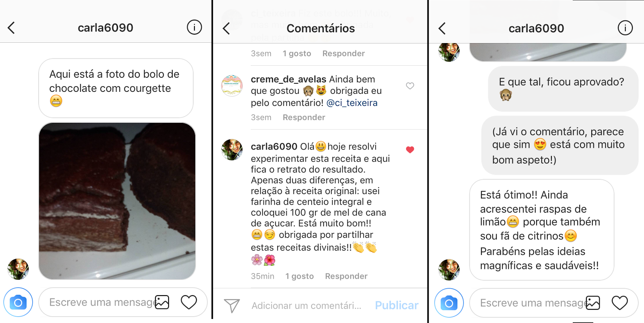Open the chocolate cake photo
This screenshot has width=644, height=323.
(x=117, y=201)
